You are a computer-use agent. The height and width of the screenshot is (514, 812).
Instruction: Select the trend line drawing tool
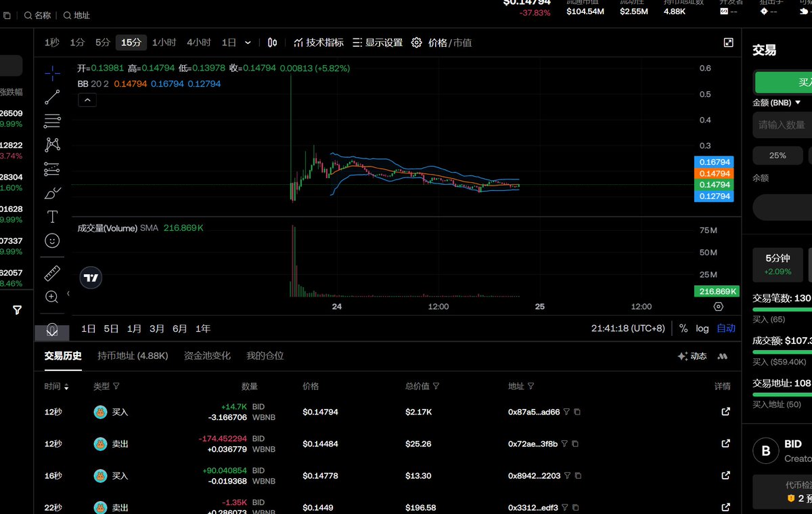[x=52, y=96]
